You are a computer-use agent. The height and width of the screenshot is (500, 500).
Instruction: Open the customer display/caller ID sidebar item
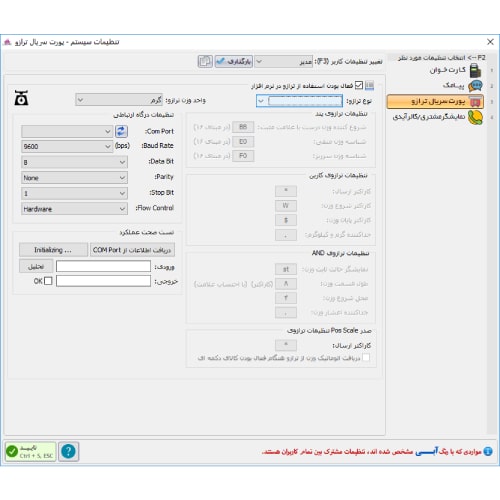point(437,117)
